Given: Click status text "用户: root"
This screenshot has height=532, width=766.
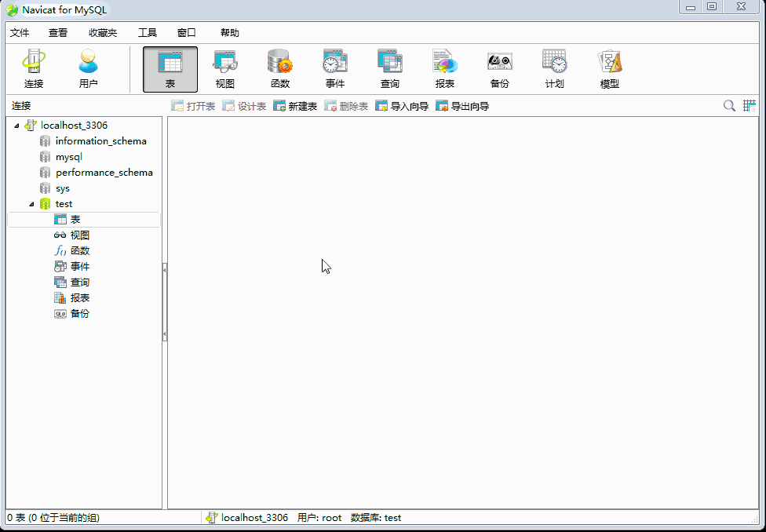Looking at the screenshot, I should 319,518.
